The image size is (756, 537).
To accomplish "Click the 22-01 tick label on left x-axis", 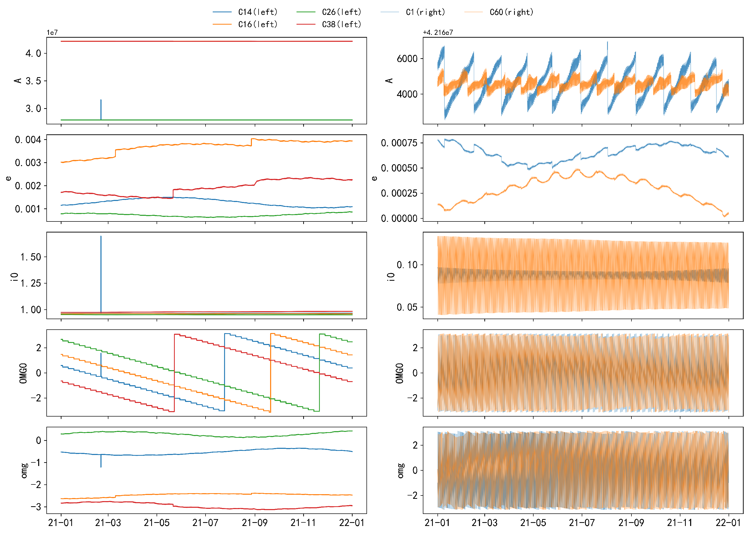I will (x=352, y=523).
